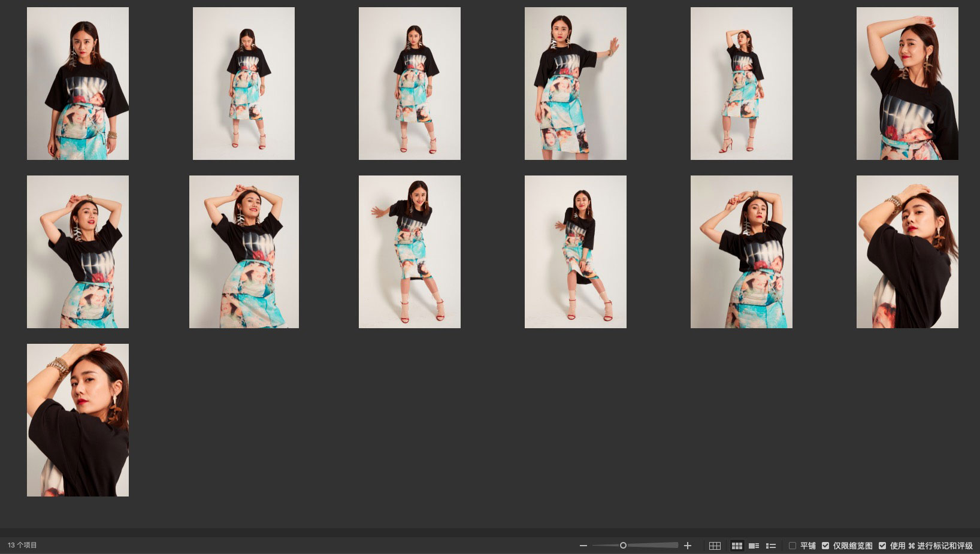The height and width of the screenshot is (554, 980).
Task: Select the wider second thumbnail in second row
Action: tap(244, 252)
